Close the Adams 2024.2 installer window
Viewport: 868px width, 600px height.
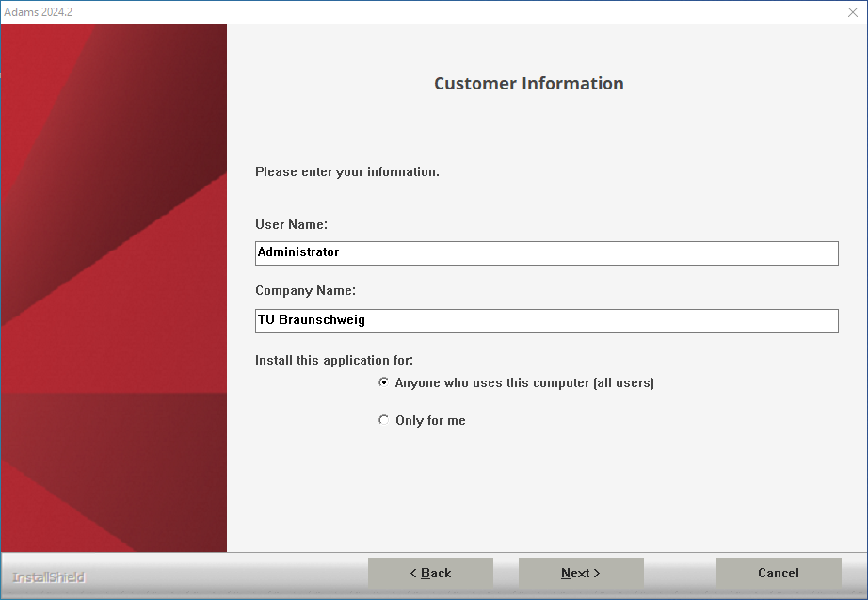853,12
